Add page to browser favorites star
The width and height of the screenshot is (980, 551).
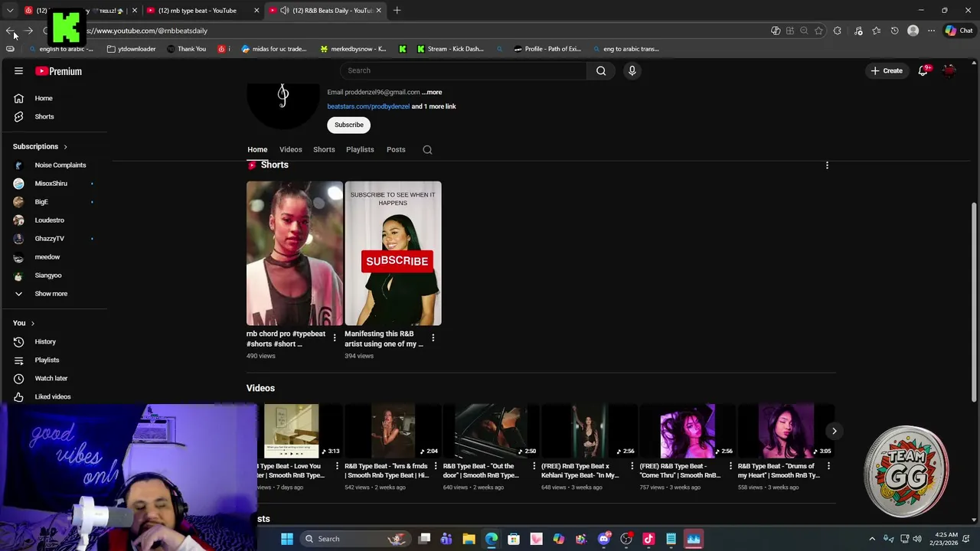point(818,31)
